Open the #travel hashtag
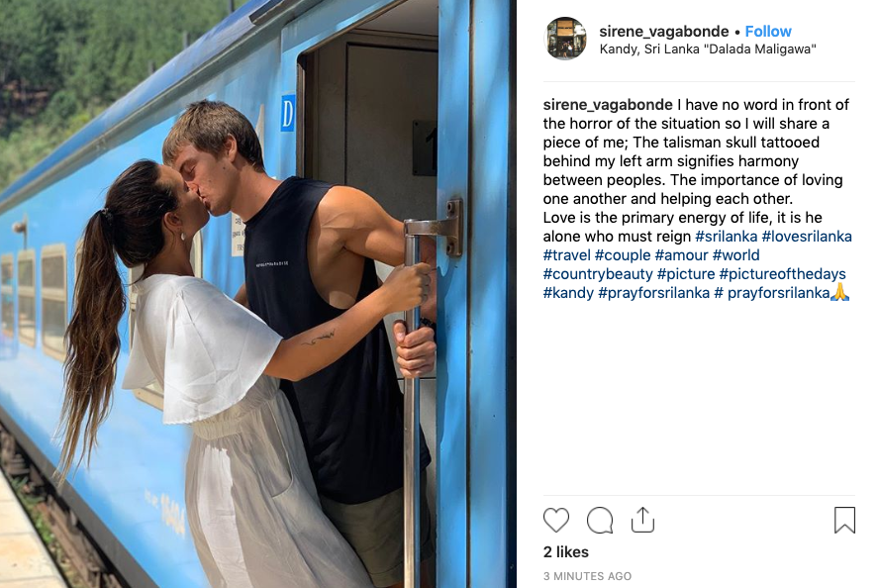This screenshot has width=878, height=588. tap(566, 255)
